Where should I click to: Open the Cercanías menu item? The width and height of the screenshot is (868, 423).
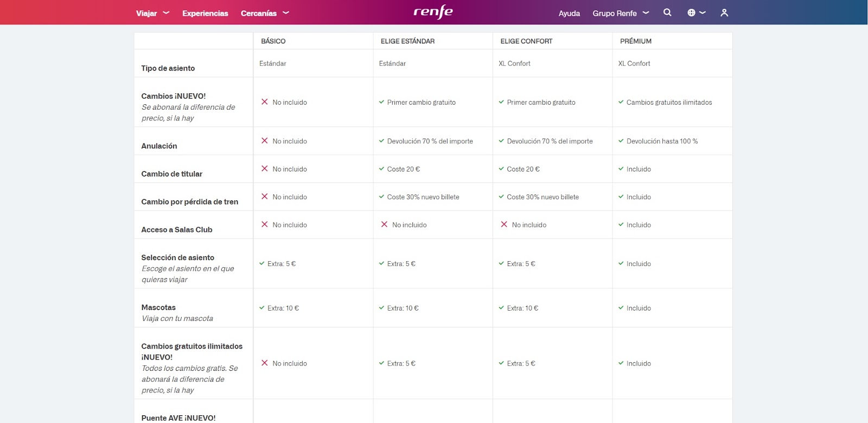259,13
